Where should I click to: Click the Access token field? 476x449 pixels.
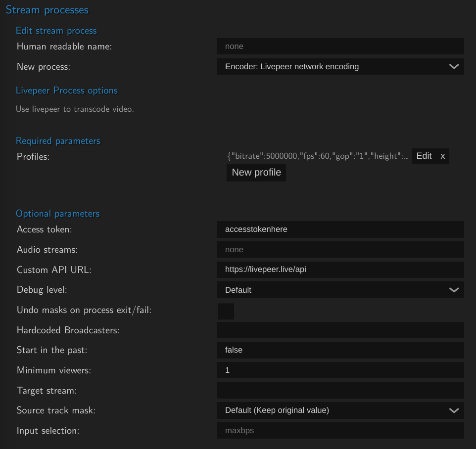click(x=340, y=229)
